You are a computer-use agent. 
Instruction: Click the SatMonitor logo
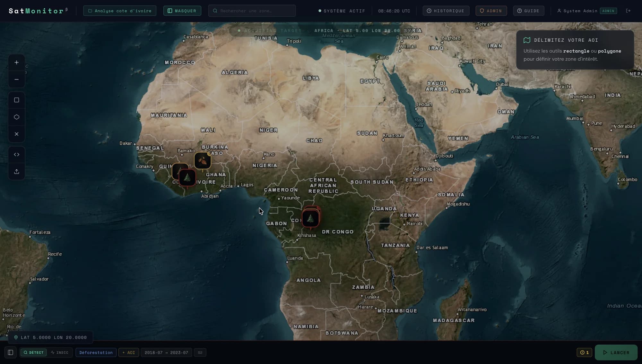click(38, 11)
